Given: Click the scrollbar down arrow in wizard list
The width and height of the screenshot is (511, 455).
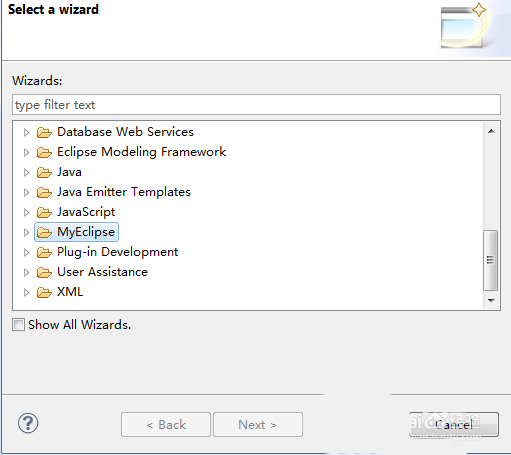Looking at the screenshot, I should click(491, 301).
